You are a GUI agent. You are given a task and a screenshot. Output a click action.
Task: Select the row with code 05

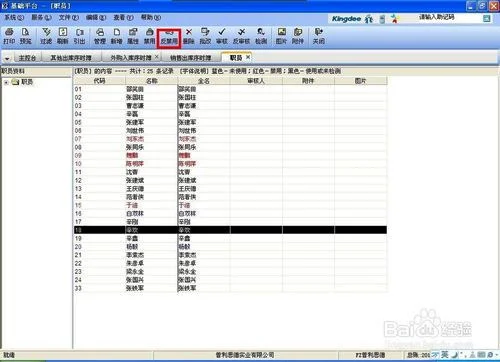[230, 122]
